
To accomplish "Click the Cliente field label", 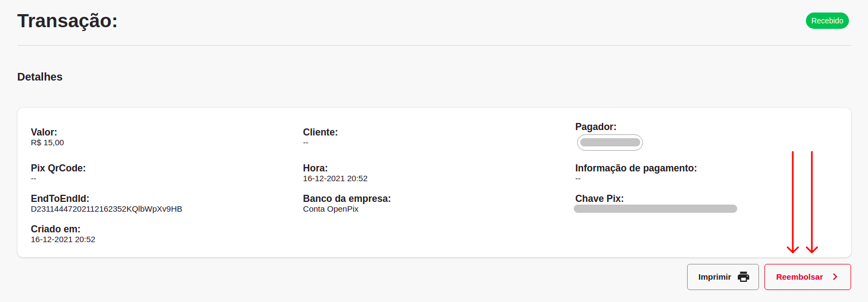I will (320, 132).
